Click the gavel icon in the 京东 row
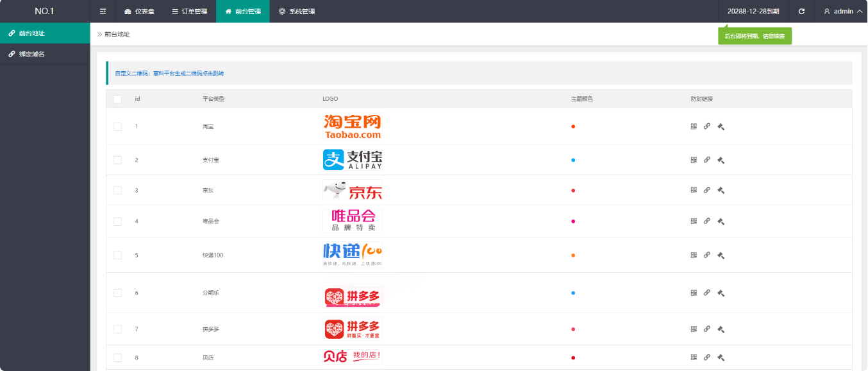868x371 pixels. click(x=721, y=190)
